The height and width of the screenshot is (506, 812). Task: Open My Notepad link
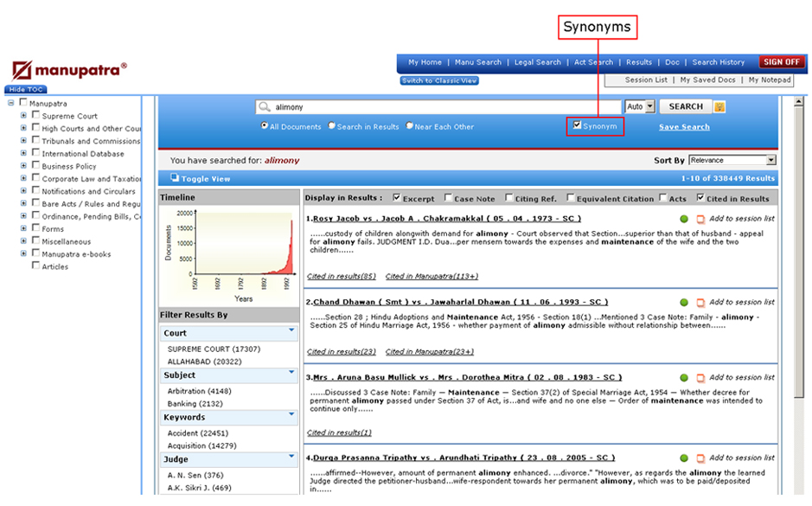click(x=770, y=80)
